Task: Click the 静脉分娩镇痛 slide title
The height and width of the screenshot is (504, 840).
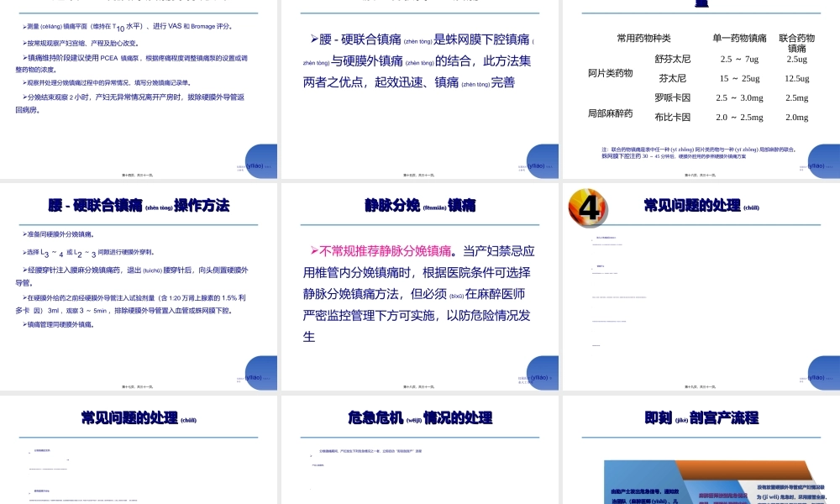Action: (x=420, y=204)
